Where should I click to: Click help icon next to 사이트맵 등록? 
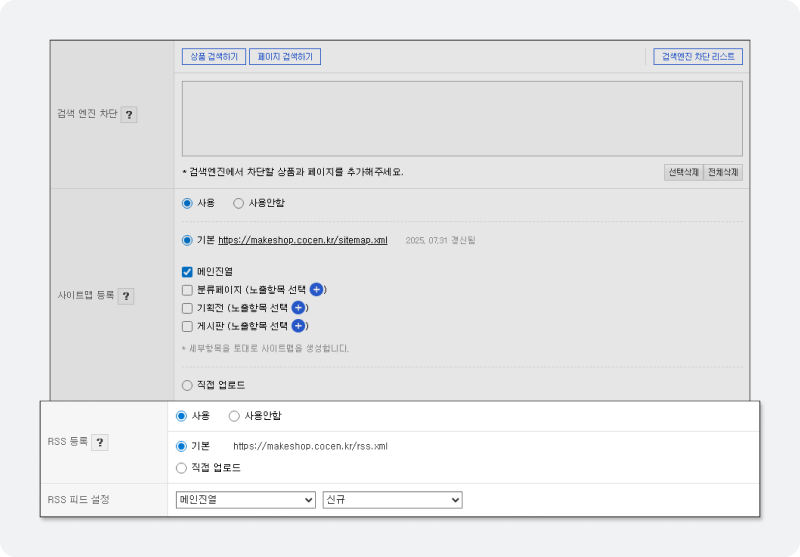click(x=126, y=296)
